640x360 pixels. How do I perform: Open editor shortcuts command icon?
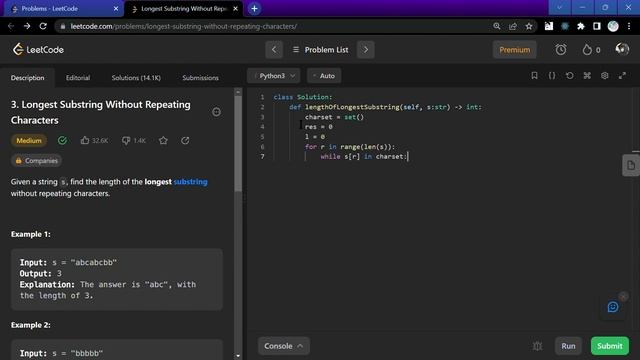tap(587, 76)
